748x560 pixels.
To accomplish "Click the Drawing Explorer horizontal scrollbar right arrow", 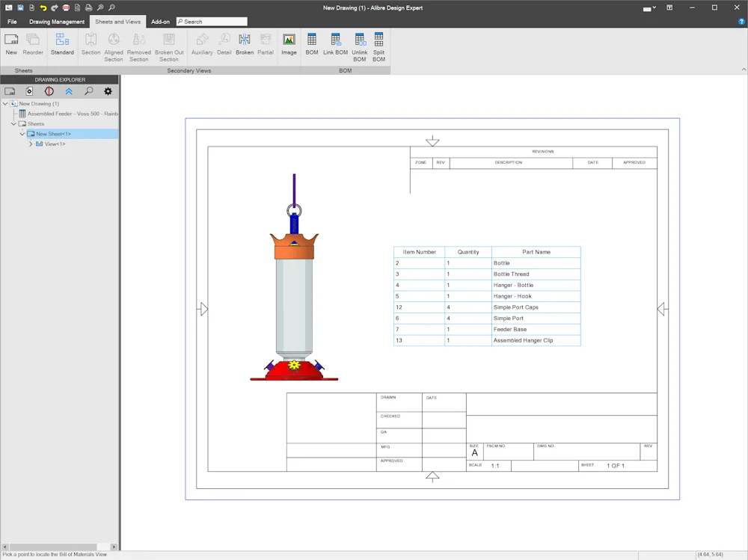I will coord(114,547).
